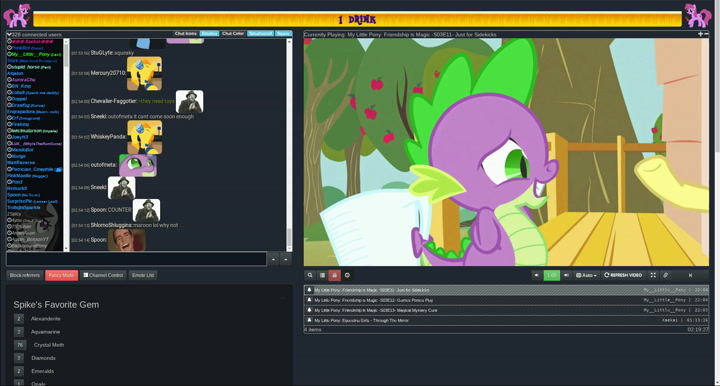Vote for Aquamarine in the poll
The image size is (720, 386).
tap(19, 332)
